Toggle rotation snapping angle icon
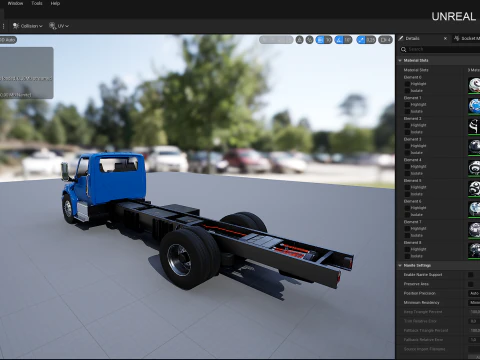This screenshot has width=480, height=360. 339,40
